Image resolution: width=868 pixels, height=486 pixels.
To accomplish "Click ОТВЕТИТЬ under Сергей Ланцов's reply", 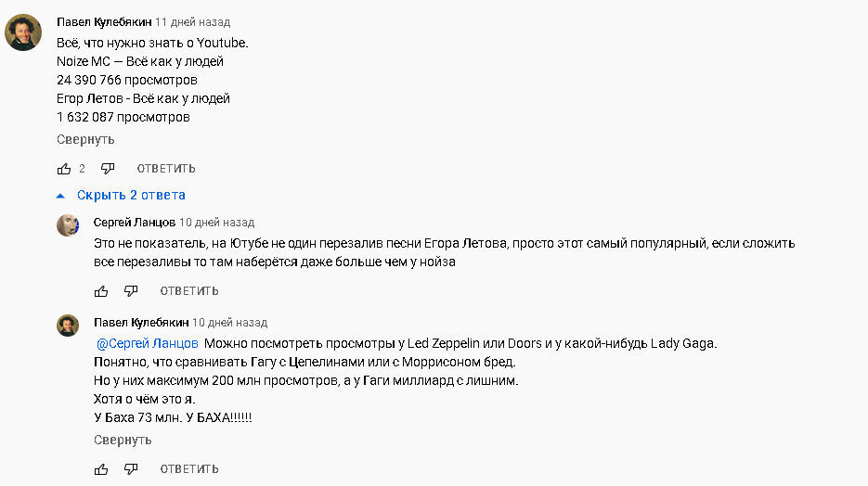I will pos(189,291).
